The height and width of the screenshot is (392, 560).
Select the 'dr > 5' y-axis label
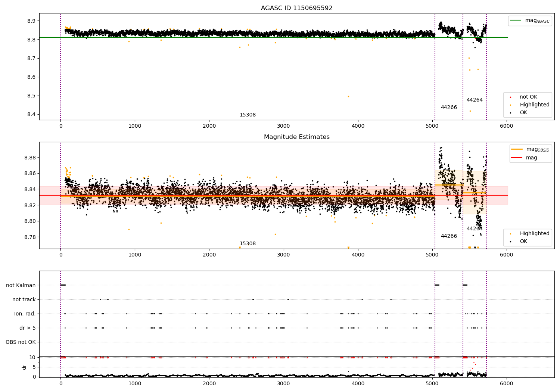(28, 328)
